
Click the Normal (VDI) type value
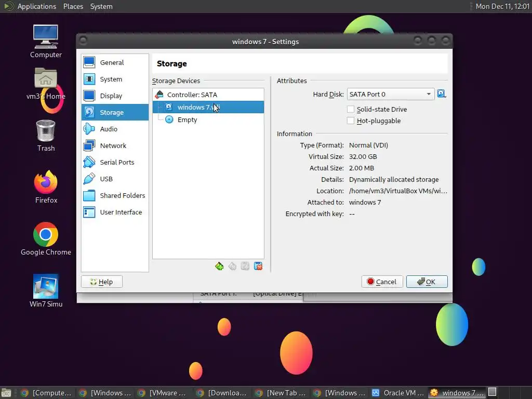coord(368,145)
